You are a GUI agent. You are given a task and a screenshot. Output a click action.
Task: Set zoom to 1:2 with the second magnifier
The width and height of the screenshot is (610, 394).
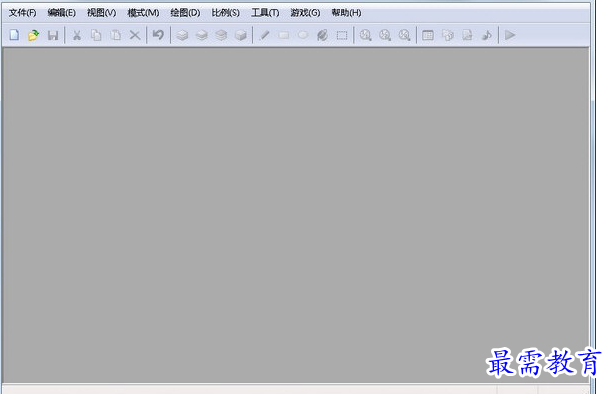pyautogui.click(x=385, y=35)
